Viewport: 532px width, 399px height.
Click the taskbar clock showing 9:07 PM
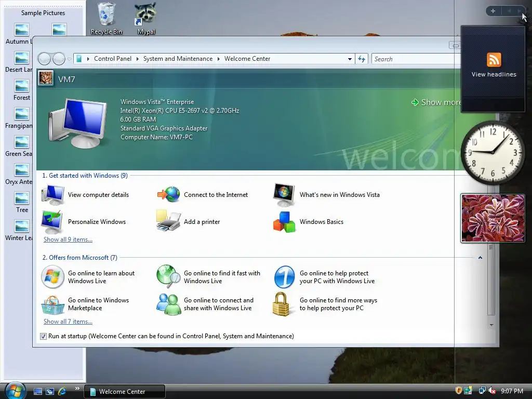coord(512,391)
